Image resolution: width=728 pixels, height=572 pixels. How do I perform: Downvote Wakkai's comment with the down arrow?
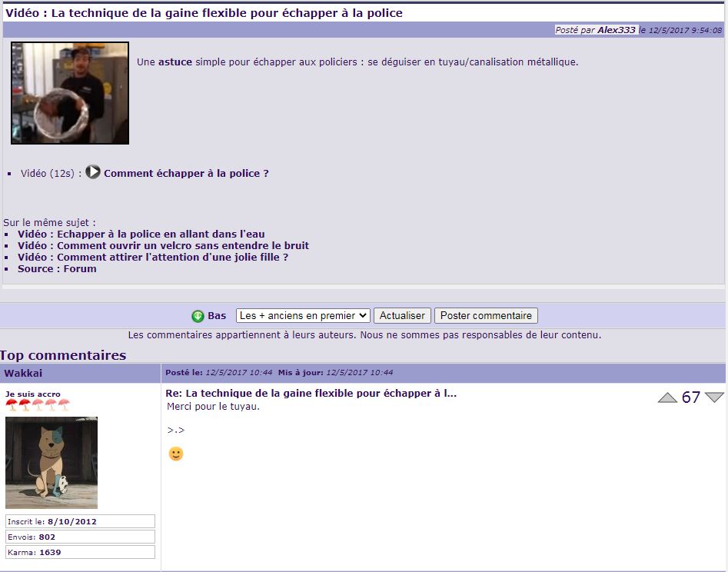pos(714,397)
